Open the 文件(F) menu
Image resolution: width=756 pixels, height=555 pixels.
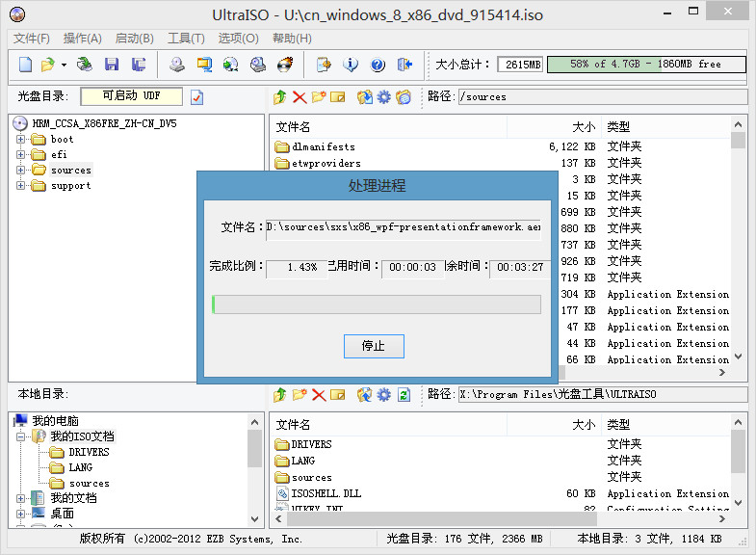point(32,39)
